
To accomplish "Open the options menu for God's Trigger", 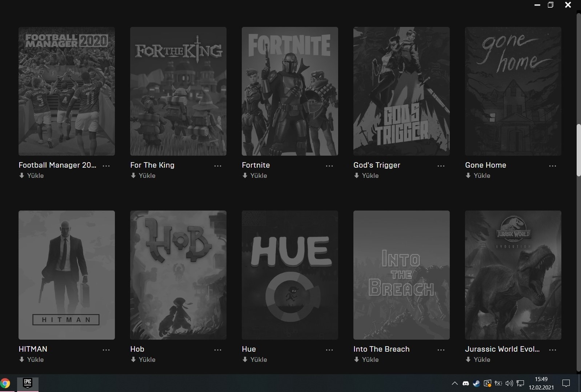I will click(441, 166).
